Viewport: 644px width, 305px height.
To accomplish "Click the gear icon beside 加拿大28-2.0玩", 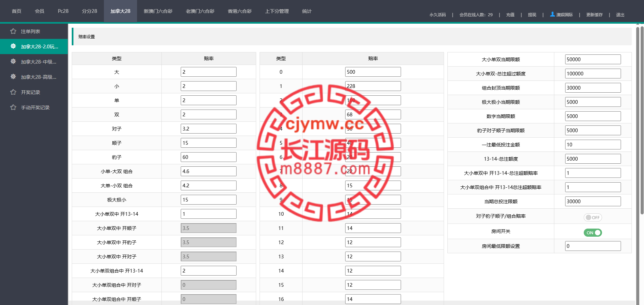I will [13, 46].
